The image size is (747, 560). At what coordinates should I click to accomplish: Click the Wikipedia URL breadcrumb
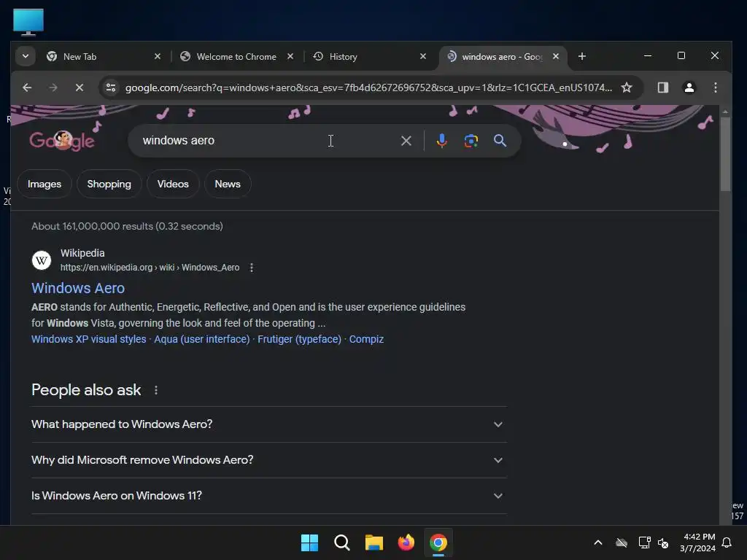pos(150,268)
